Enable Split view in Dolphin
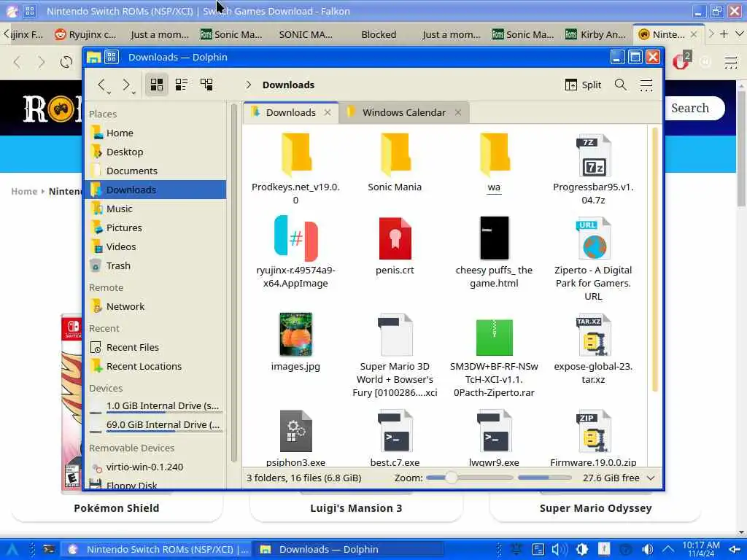The height and width of the screenshot is (560, 747). (583, 85)
